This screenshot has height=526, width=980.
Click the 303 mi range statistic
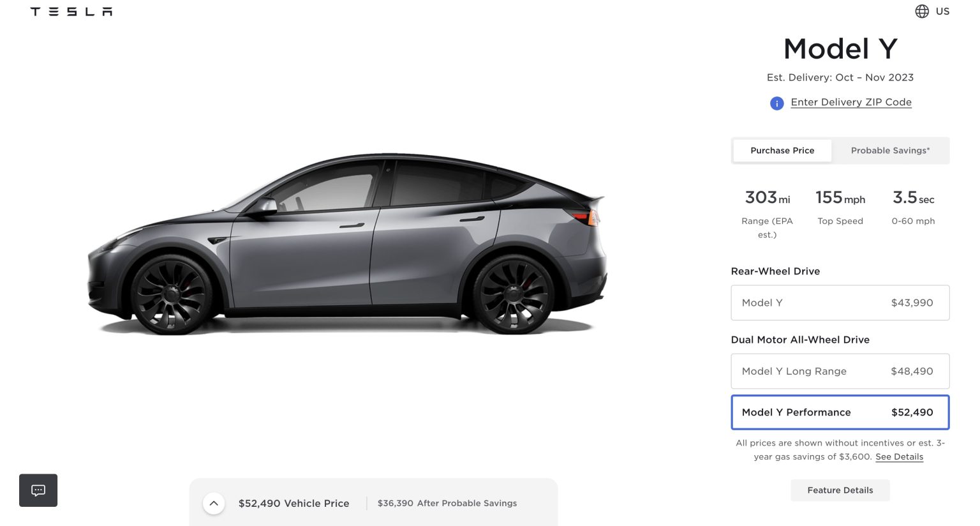tap(767, 214)
